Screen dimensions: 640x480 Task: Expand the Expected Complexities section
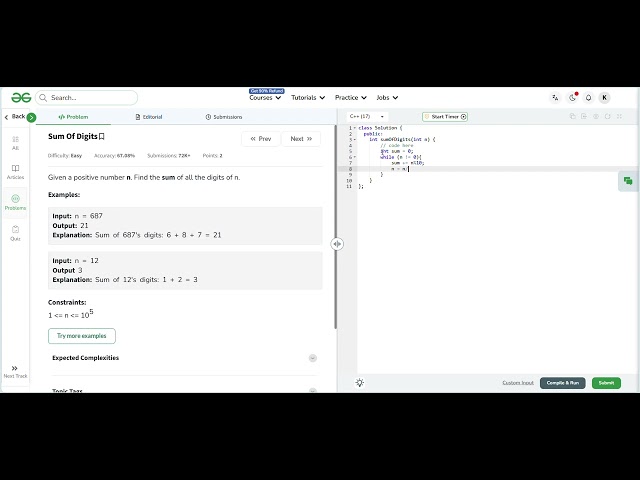[x=313, y=358]
